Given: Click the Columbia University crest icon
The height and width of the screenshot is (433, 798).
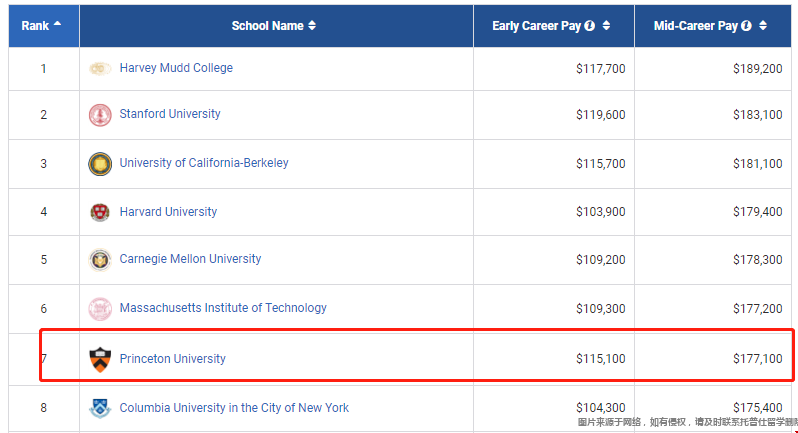Looking at the screenshot, I should 99,408.
